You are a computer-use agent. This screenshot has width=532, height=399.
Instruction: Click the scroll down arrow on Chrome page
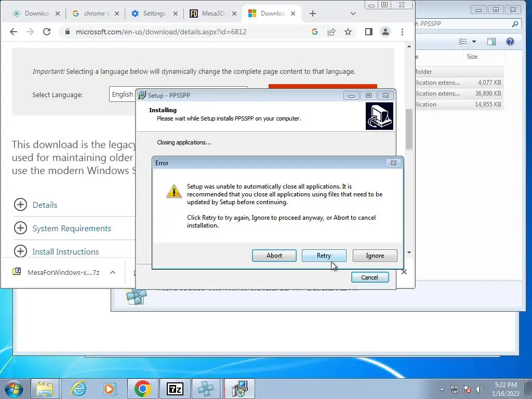(409, 252)
